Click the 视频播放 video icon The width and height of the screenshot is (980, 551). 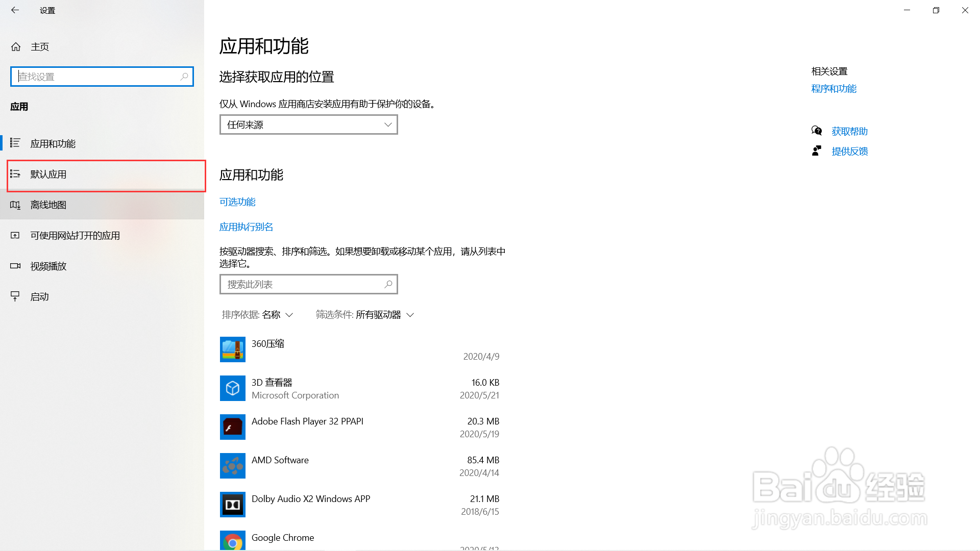15,266
